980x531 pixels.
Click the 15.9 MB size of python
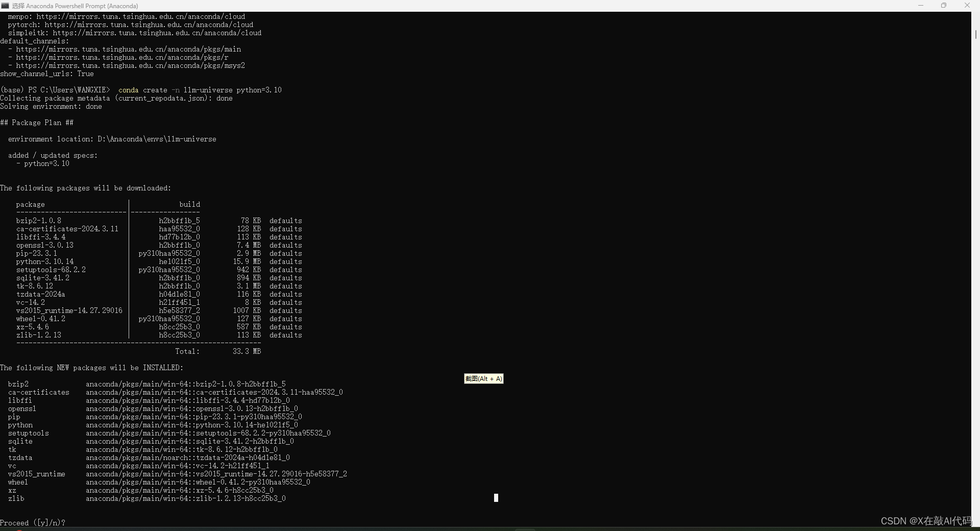pos(247,261)
